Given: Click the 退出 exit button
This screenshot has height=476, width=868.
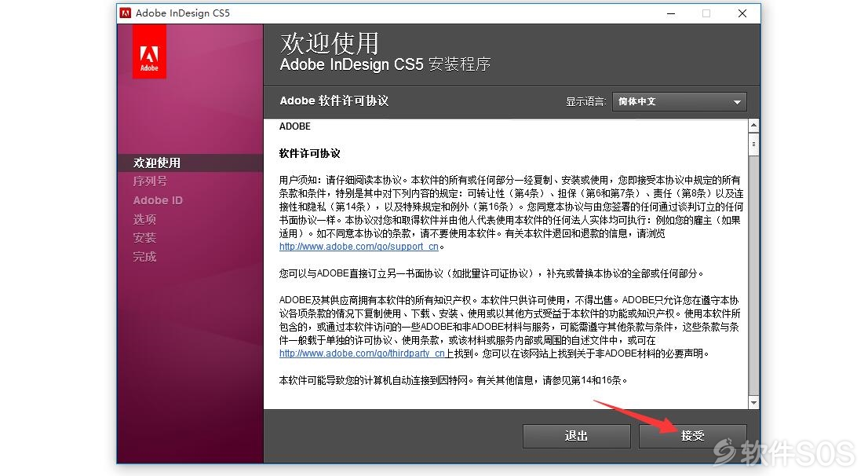Looking at the screenshot, I should point(576,436).
